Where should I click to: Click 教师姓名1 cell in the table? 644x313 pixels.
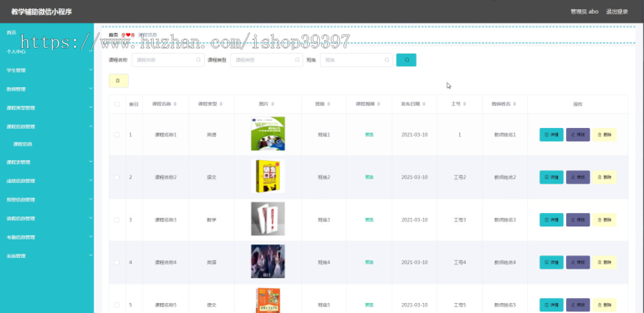(x=505, y=134)
